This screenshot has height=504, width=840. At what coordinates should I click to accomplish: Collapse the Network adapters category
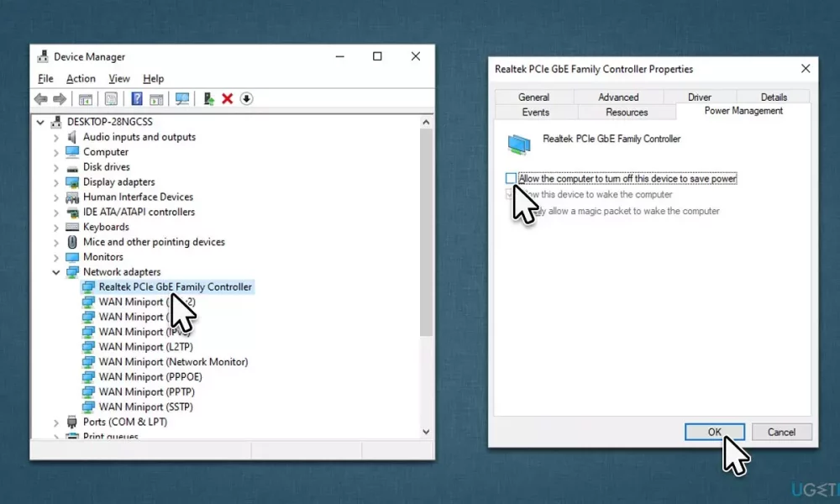(55, 272)
